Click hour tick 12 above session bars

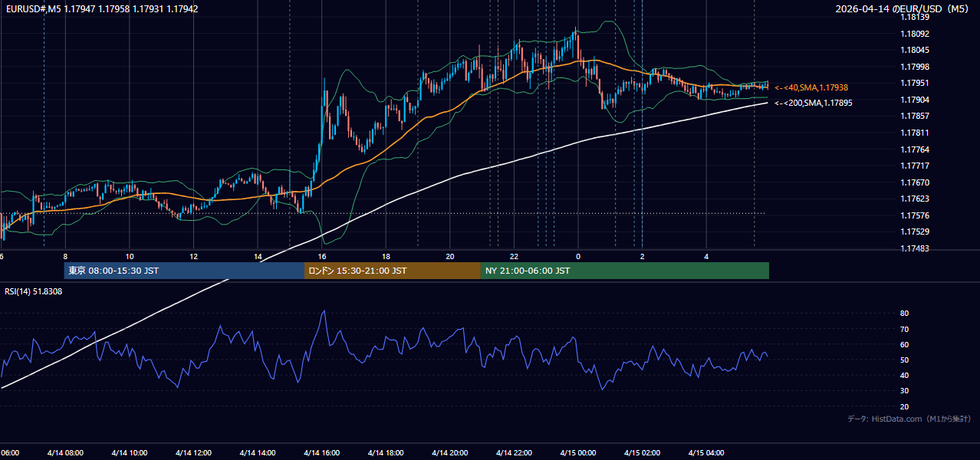pos(193,256)
